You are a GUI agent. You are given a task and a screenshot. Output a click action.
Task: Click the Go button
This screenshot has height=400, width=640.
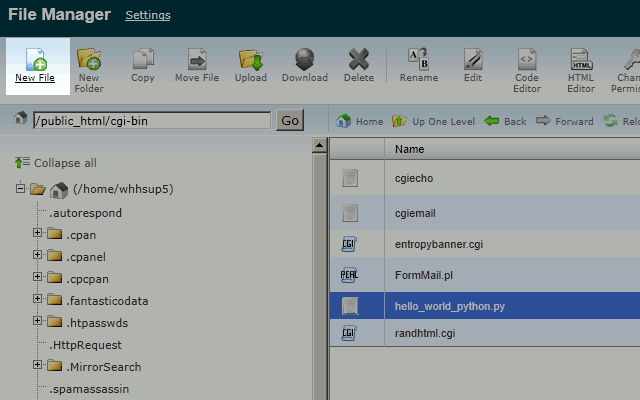pyautogui.click(x=290, y=121)
